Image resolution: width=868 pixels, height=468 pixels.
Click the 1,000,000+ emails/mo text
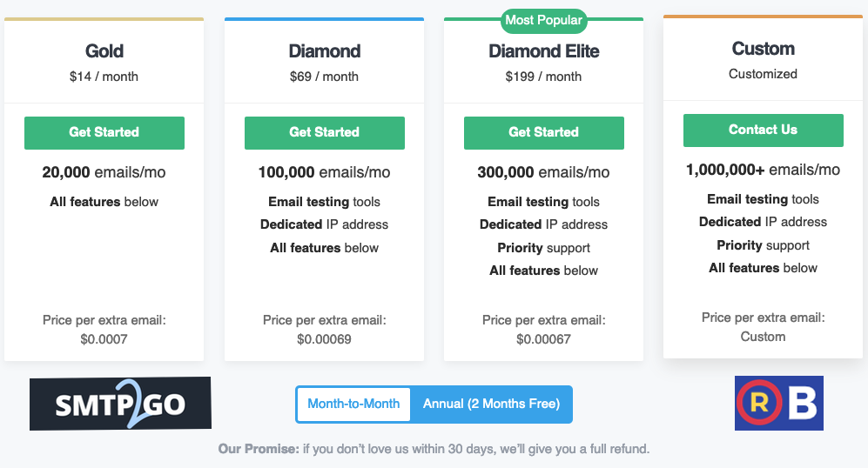[764, 170]
